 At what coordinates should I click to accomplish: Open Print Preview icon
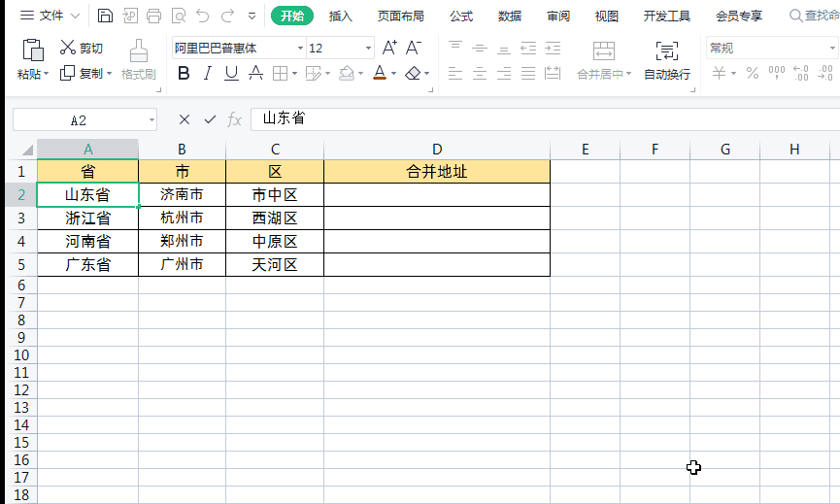click(179, 17)
